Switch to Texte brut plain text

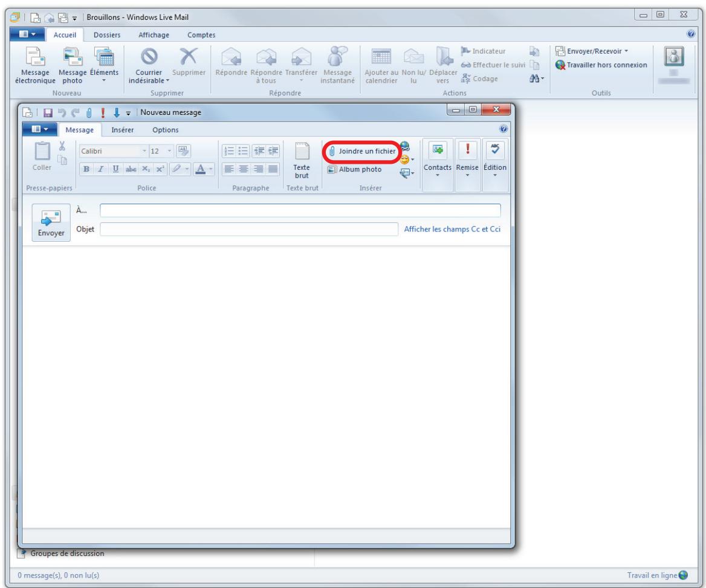point(302,161)
